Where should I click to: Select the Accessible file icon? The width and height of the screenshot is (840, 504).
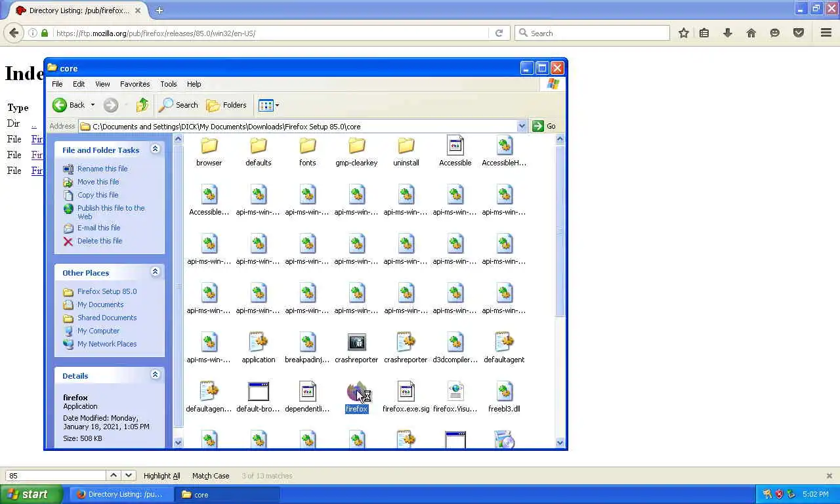455,146
